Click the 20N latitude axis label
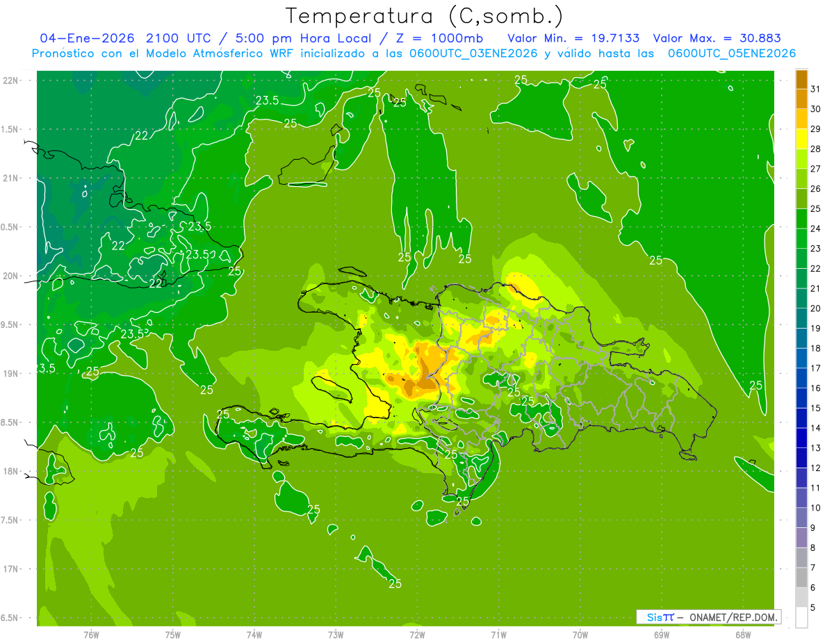Viewport: 834px width, 644px height. tap(10, 276)
